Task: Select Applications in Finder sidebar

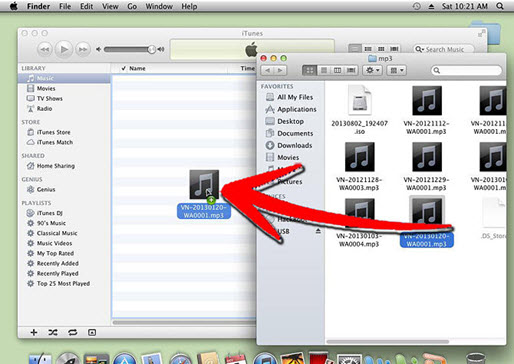Action: pyautogui.click(x=291, y=109)
